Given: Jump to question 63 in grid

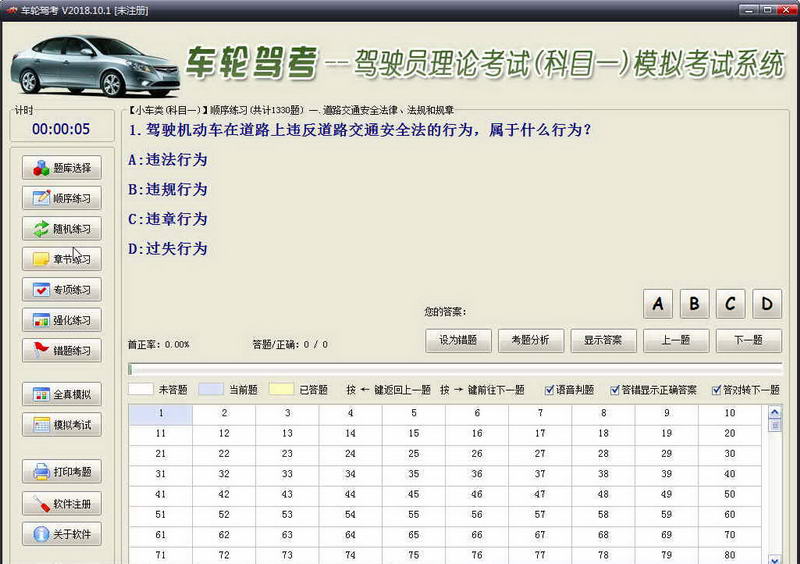Looking at the screenshot, I should point(287,535).
